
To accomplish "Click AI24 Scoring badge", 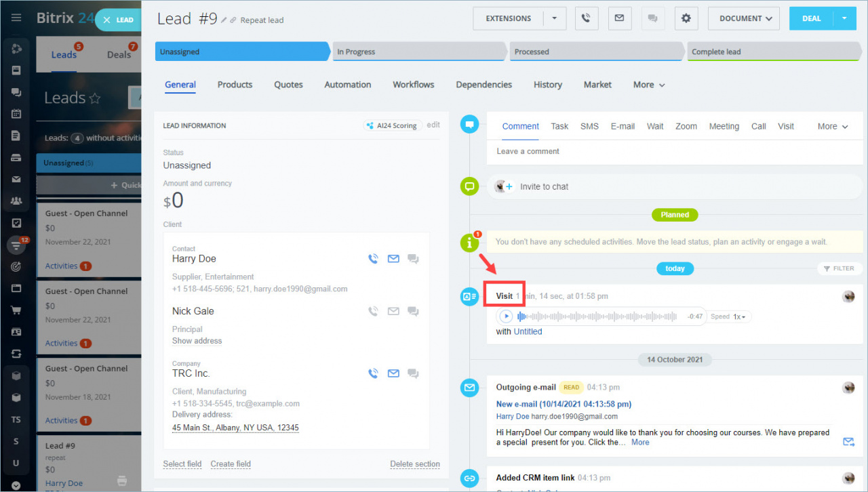I will [393, 125].
